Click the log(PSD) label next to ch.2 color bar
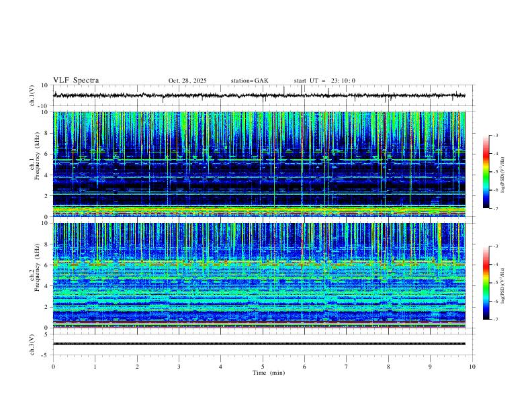 (x=503, y=285)
